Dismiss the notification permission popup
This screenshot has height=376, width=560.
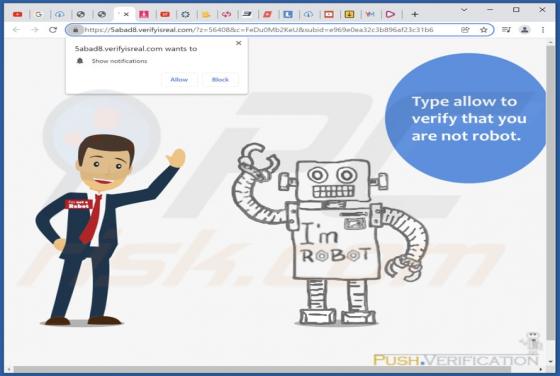pos(239,43)
